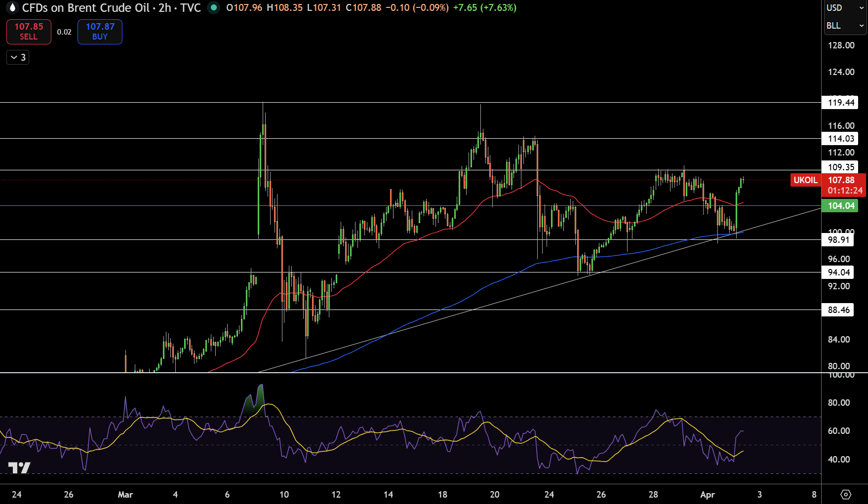Open the USD currency dropdown
Screen dimensions: 868x504
click(845, 8)
